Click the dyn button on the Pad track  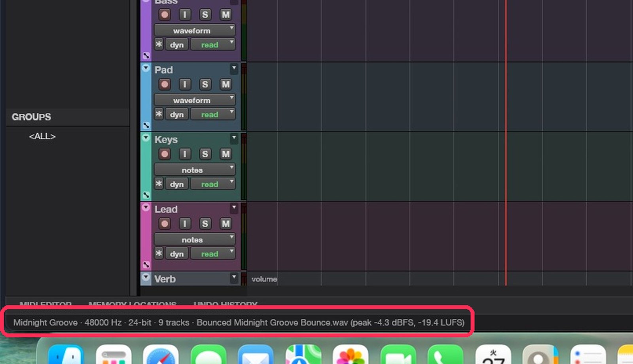pyautogui.click(x=177, y=114)
